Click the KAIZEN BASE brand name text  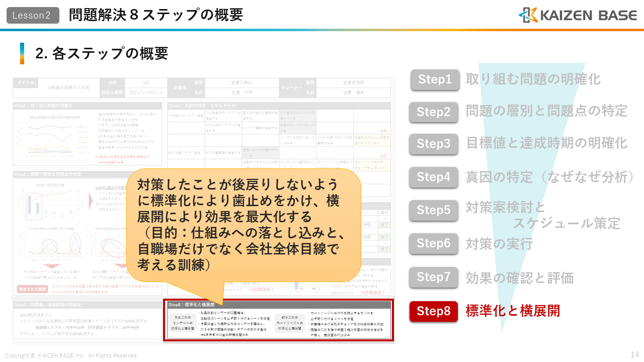589,16
